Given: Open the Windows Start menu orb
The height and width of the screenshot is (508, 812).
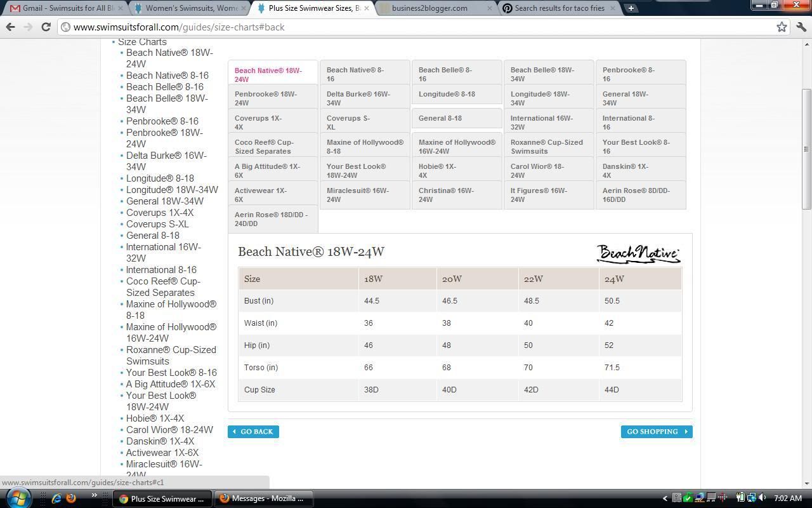Looking at the screenshot, I should [x=18, y=497].
